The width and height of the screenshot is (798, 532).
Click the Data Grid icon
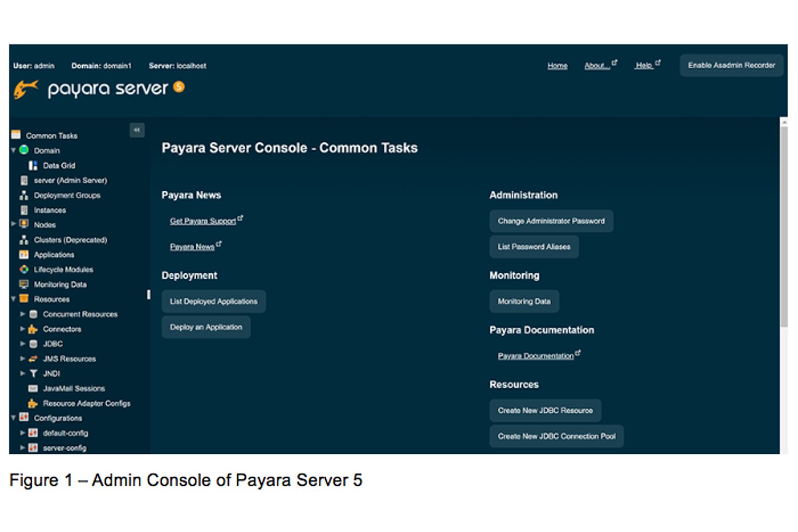[33, 165]
